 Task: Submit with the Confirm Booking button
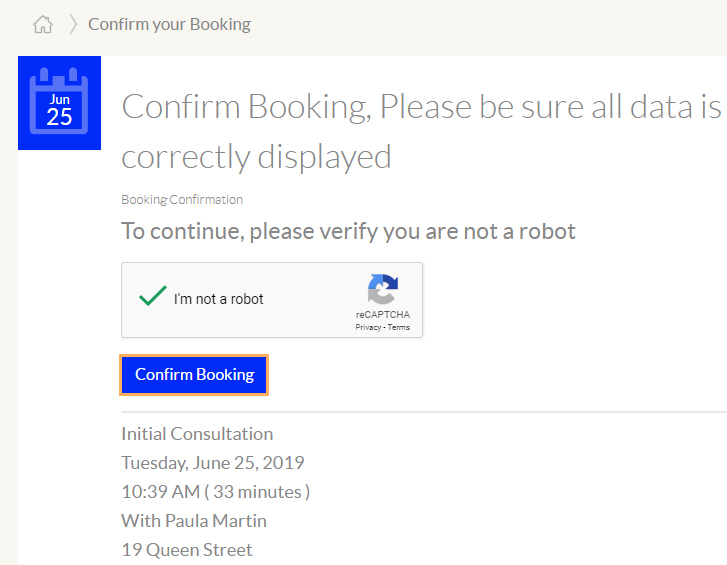pos(194,375)
